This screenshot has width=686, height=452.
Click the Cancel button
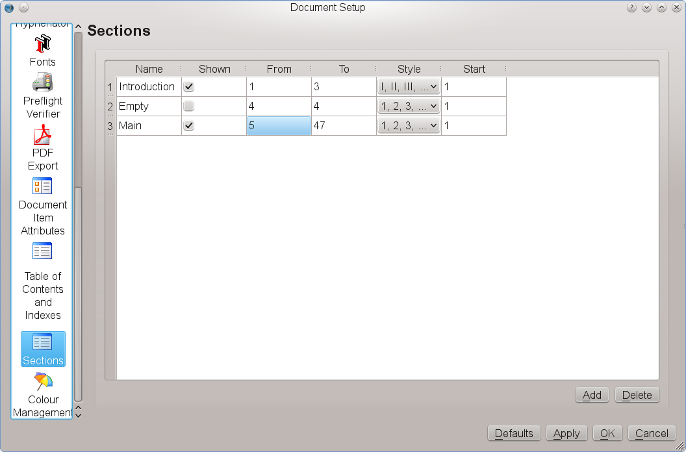(x=651, y=433)
